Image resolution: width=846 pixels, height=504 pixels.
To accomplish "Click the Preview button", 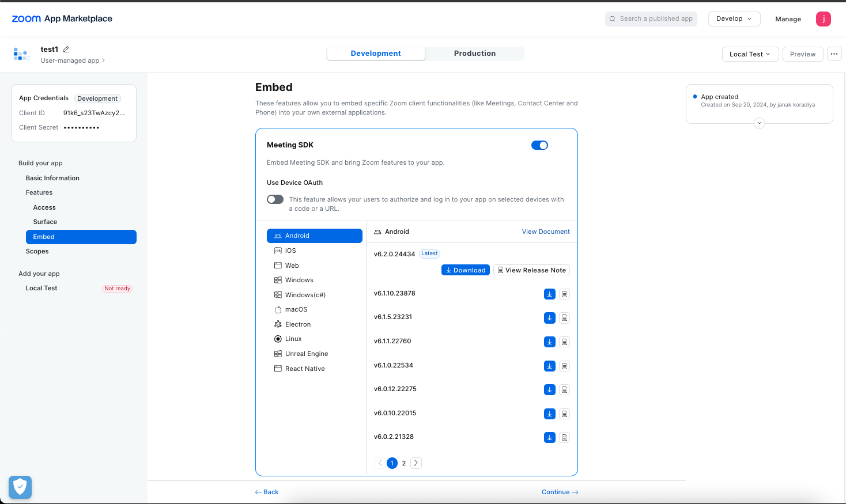I will coord(803,54).
